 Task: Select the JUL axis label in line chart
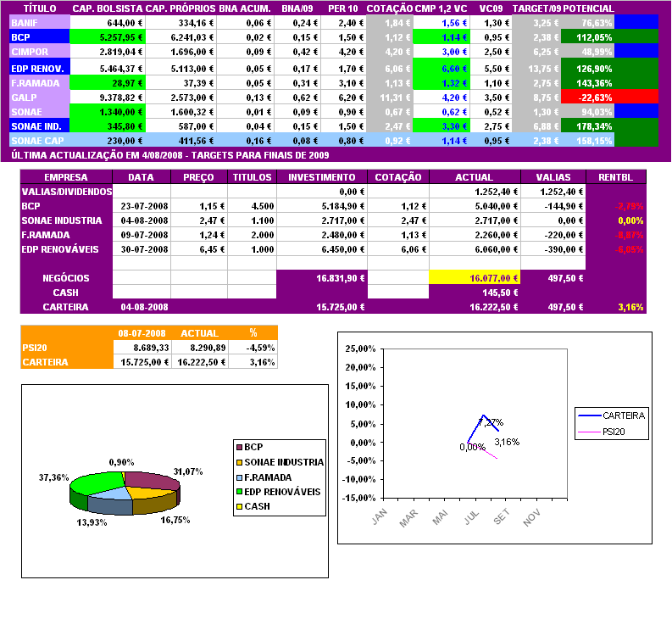click(x=471, y=518)
